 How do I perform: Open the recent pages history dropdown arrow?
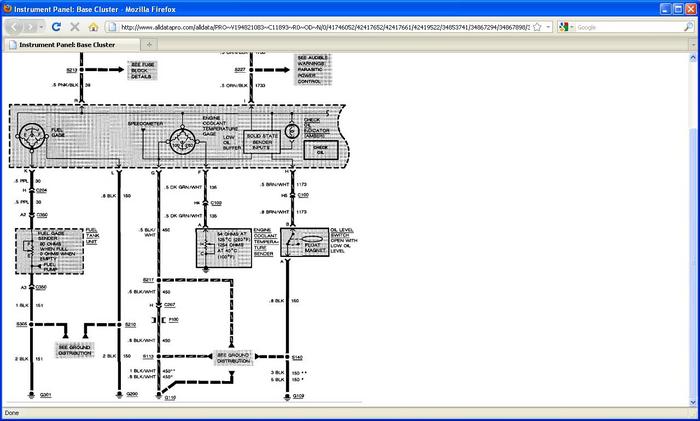tap(41, 27)
